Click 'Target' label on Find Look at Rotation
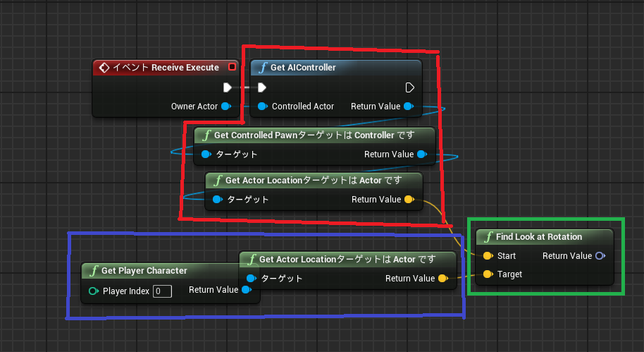The width and height of the screenshot is (644, 352). coord(509,274)
